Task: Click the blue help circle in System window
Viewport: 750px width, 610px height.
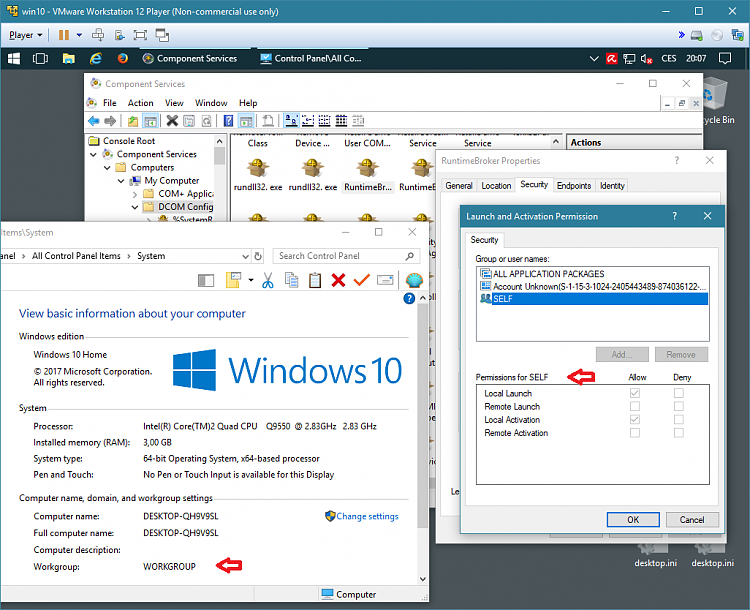Action: coord(409,299)
